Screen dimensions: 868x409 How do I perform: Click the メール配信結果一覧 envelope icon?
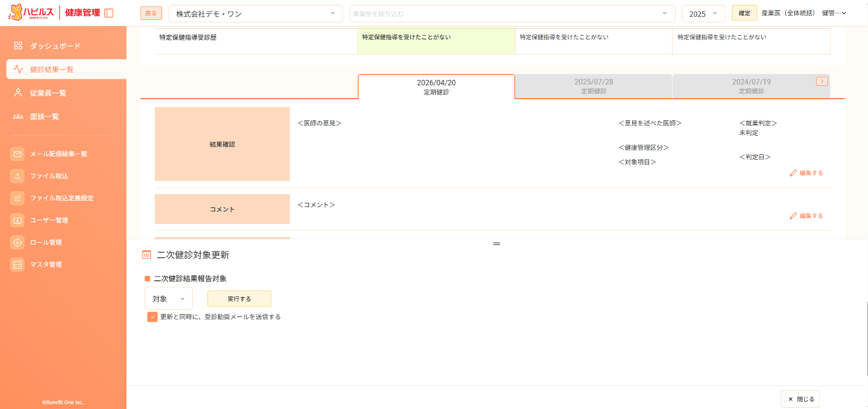tap(18, 154)
